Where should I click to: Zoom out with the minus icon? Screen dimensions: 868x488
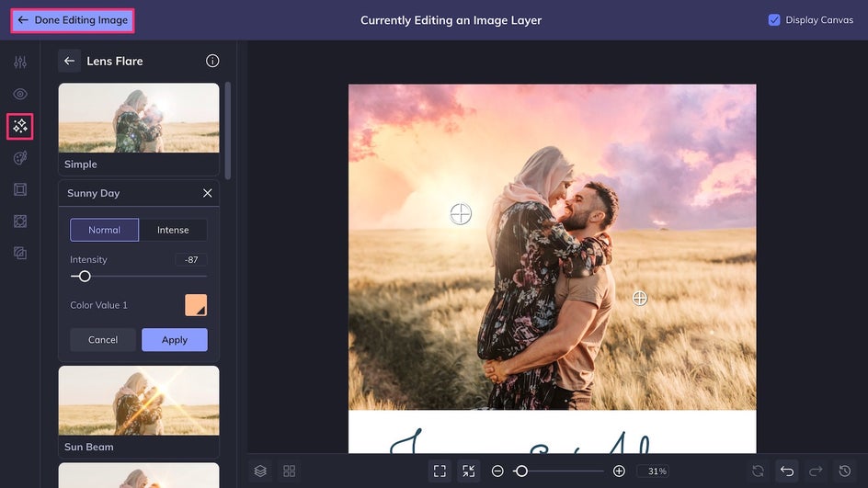click(x=497, y=471)
